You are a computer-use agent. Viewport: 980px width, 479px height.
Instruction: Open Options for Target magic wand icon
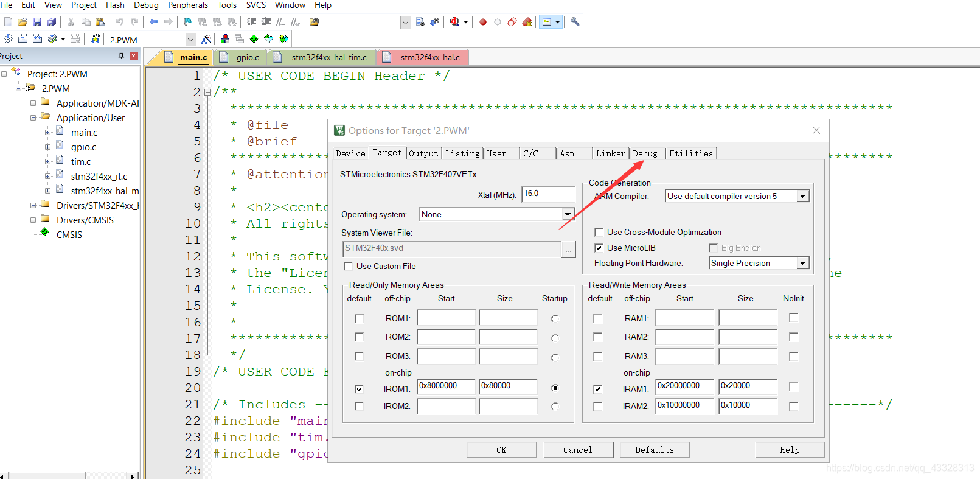(x=206, y=39)
